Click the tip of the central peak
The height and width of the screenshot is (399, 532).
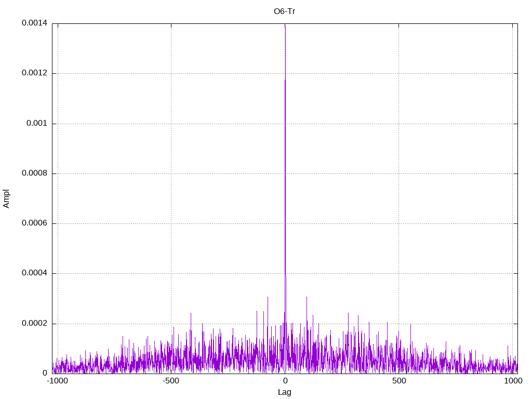click(x=285, y=27)
